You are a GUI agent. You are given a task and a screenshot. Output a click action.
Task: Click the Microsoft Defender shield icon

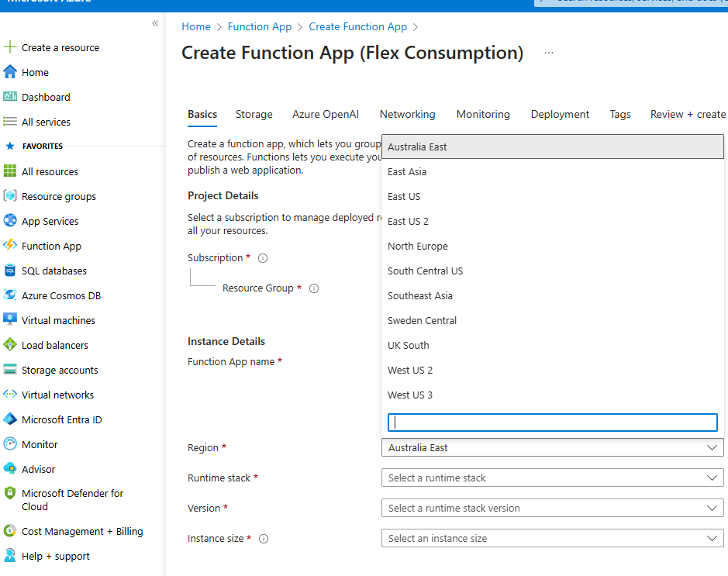point(10,493)
